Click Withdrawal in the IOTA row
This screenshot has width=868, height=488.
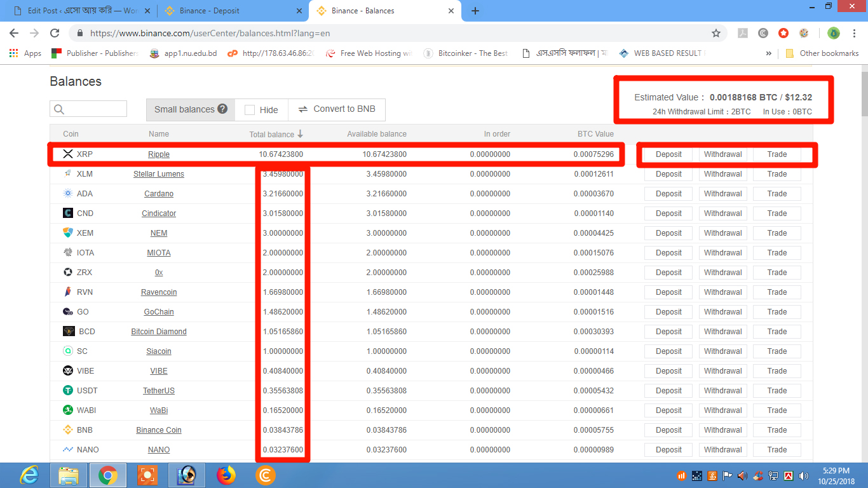[x=722, y=253]
